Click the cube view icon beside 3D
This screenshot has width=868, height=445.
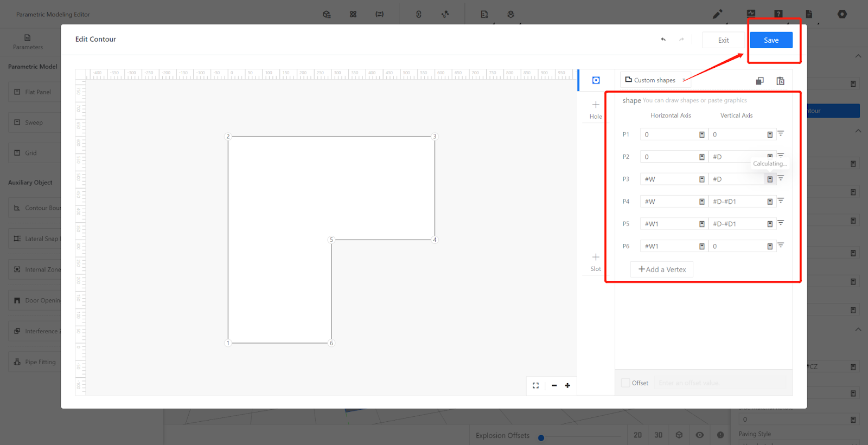coord(679,435)
